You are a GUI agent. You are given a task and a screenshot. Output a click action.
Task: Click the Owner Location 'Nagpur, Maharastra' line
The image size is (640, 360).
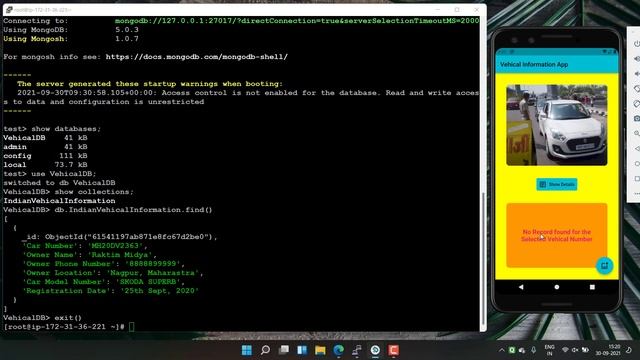113,273
